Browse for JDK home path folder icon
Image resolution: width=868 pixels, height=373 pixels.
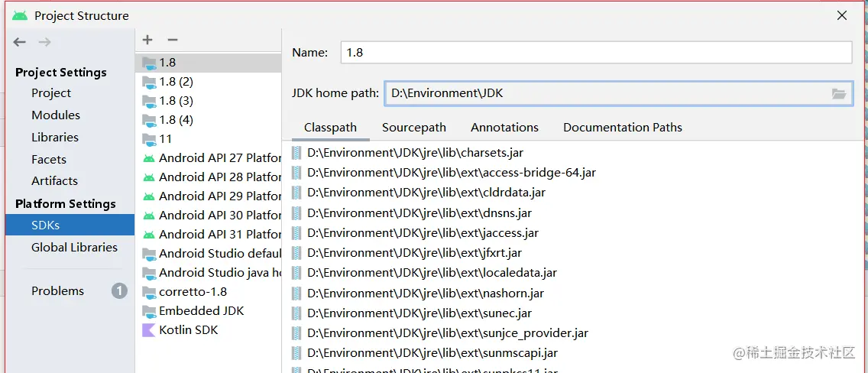pos(839,93)
